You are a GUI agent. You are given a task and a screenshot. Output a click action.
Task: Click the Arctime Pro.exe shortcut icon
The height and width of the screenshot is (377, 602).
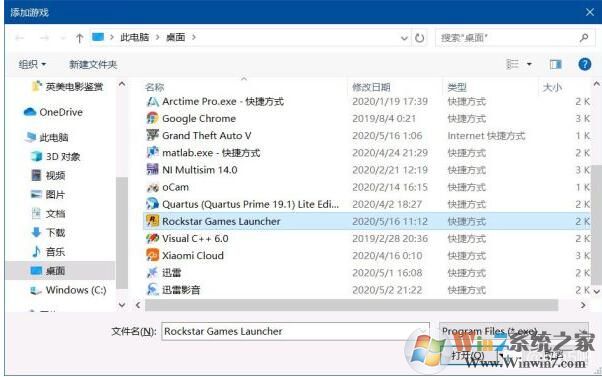pyautogui.click(x=152, y=101)
